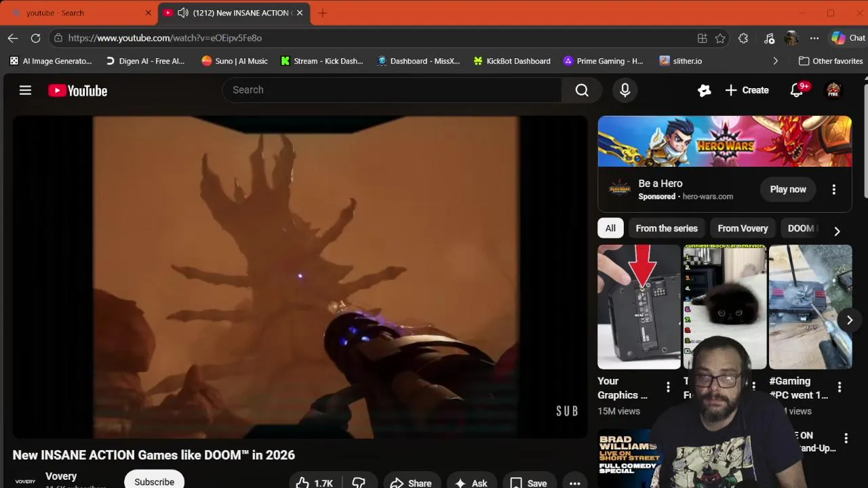Ask about this video

pos(471,483)
